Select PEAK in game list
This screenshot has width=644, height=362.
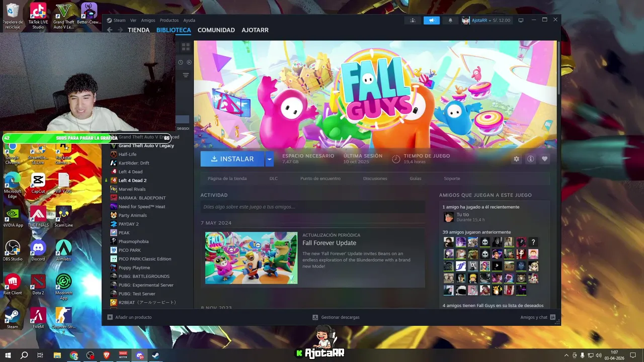[124, 233]
